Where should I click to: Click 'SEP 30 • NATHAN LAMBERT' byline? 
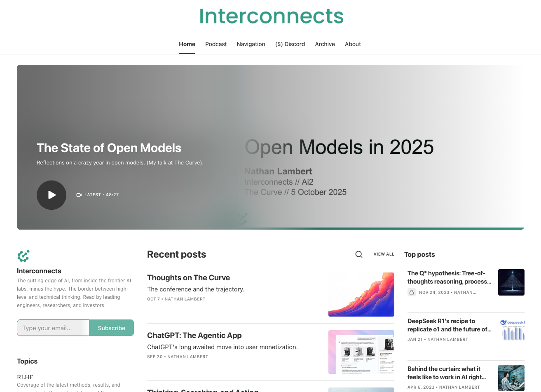pyautogui.click(x=178, y=357)
